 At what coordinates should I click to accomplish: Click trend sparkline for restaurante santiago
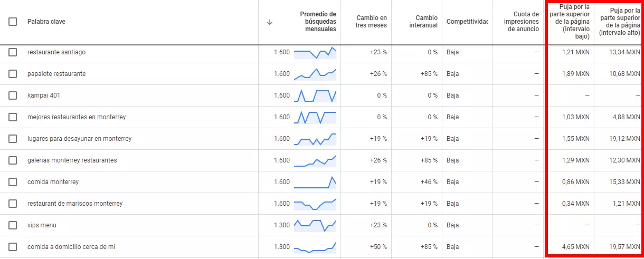click(x=315, y=52)
